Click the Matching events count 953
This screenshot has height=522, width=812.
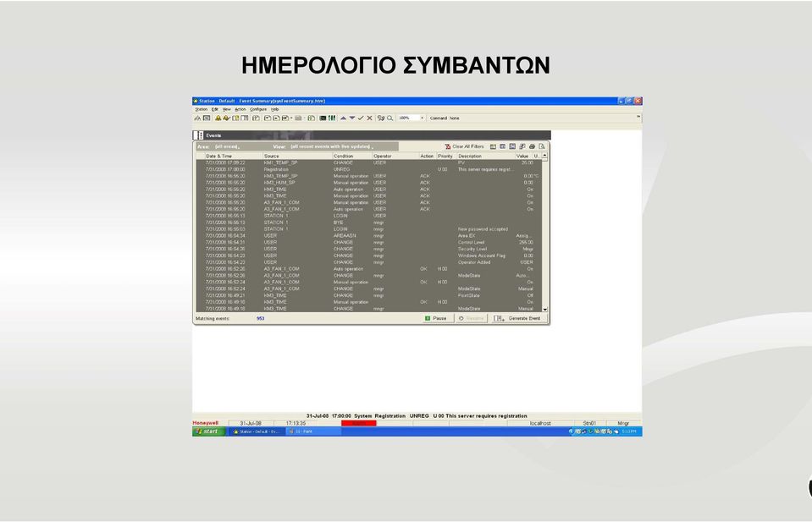click(x=261, y=318)
